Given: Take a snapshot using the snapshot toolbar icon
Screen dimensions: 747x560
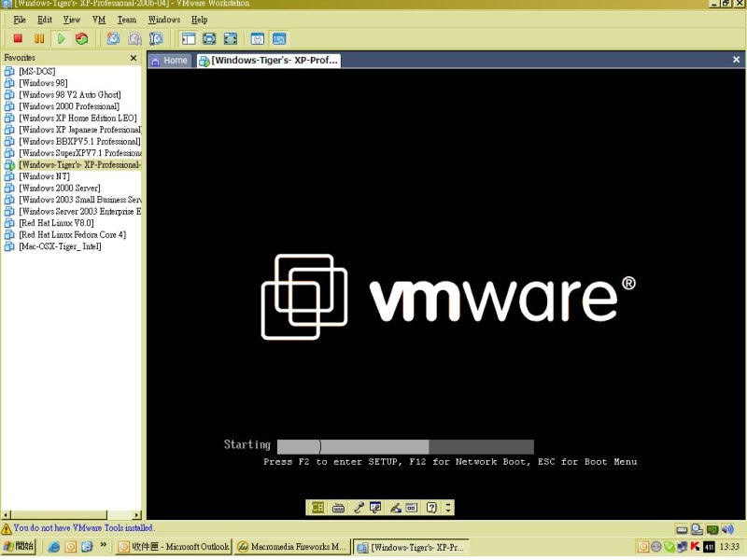Looking at the screenshot, I should 113,38.
